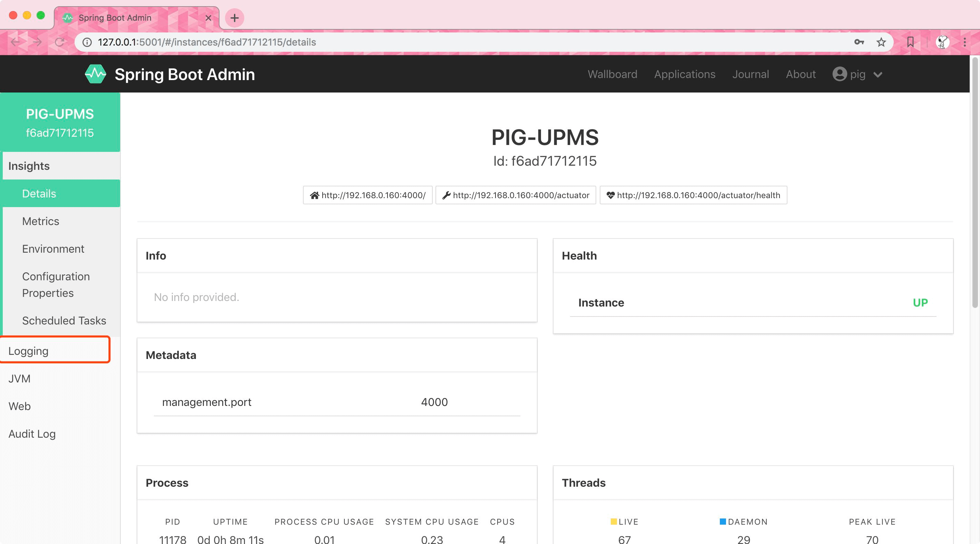Click the bookmark extension icon
The height and width of the screenshot is (544, 980).
910,42
